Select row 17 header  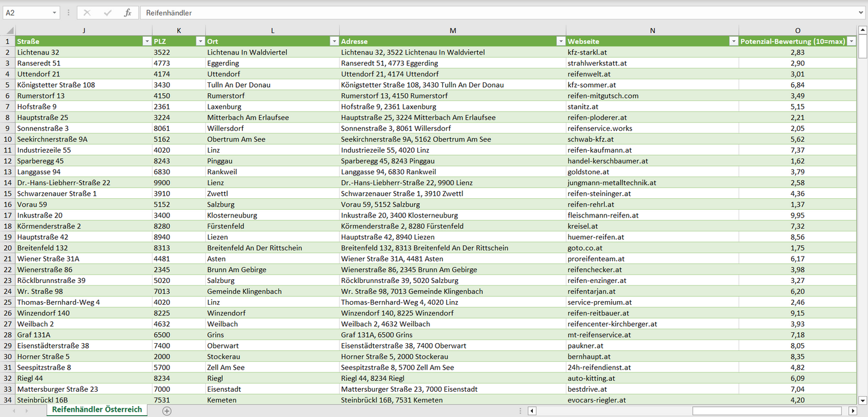click(x=8, y=215)
